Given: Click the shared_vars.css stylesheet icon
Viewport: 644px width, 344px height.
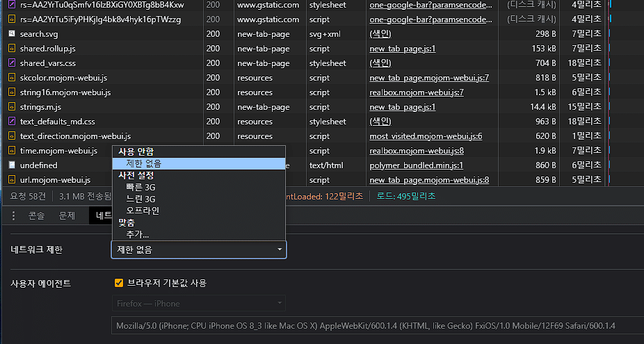Looking at the screenshot, I should pyautogui.click(x=12, y=63).
